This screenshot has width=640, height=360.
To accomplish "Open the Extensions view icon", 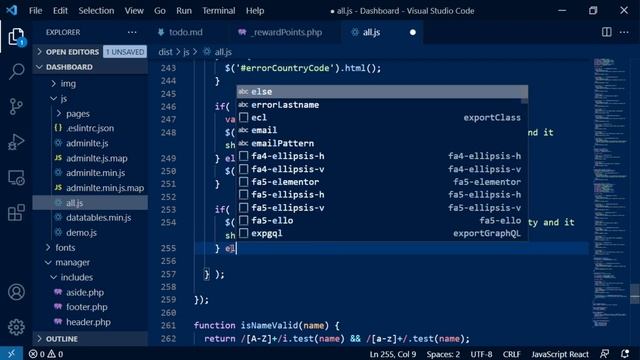I will (16, 213).
